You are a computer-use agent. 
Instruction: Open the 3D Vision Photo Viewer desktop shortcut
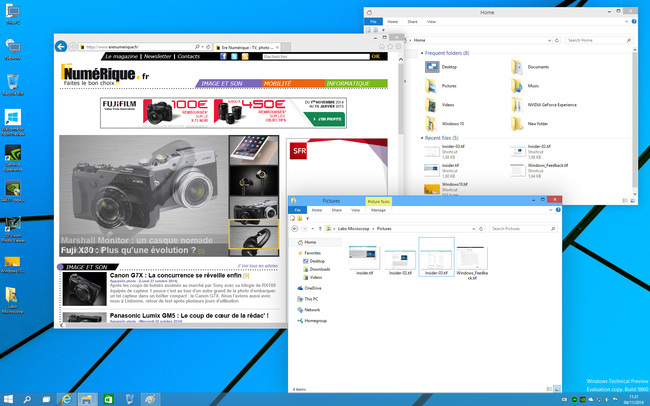click(x=13, y=229)
